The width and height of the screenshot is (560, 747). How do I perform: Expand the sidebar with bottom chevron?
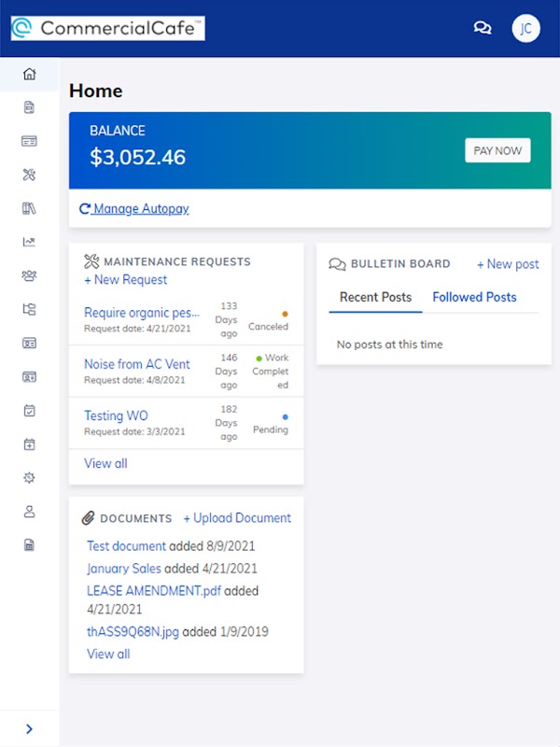click(29, 729)
